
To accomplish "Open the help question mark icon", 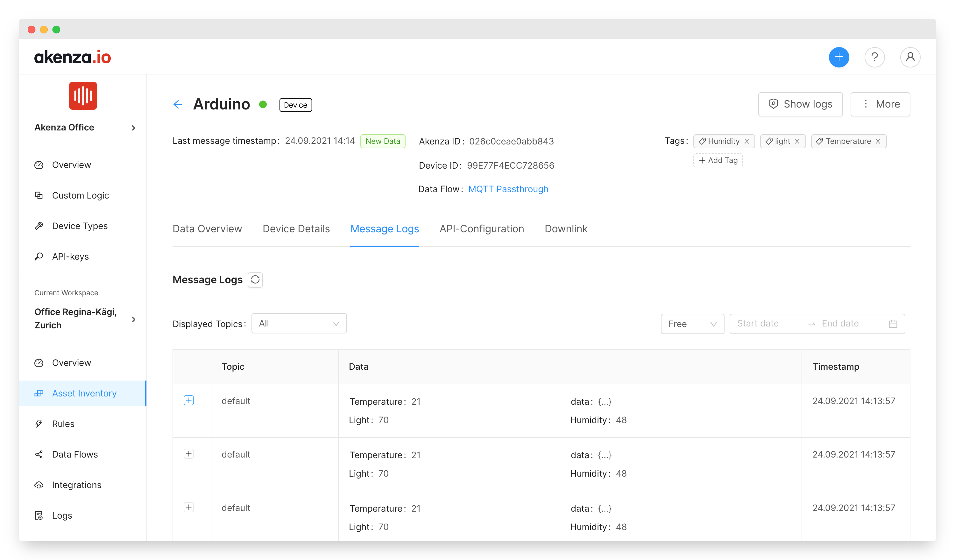I will (874, 57).
